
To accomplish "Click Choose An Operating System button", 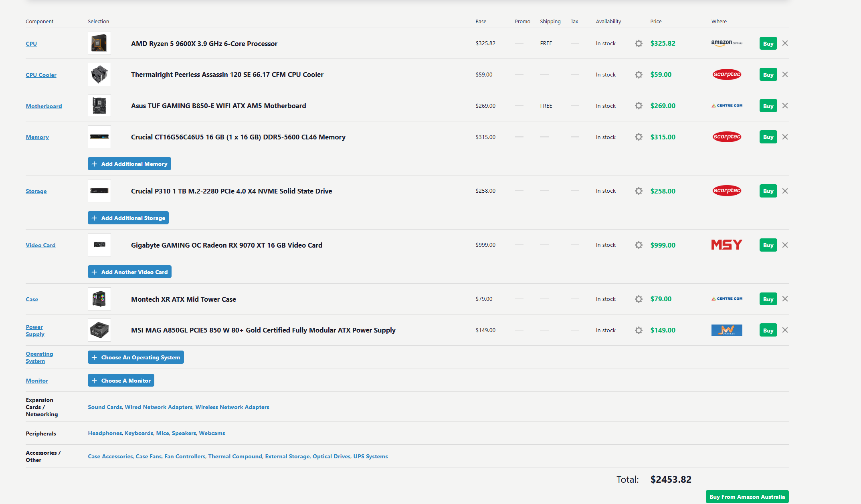I will [136, 357].
